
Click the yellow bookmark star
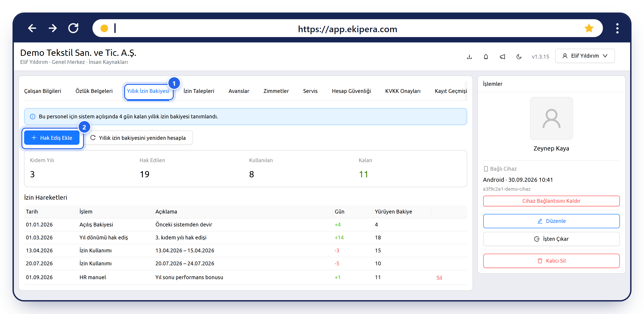589,28
